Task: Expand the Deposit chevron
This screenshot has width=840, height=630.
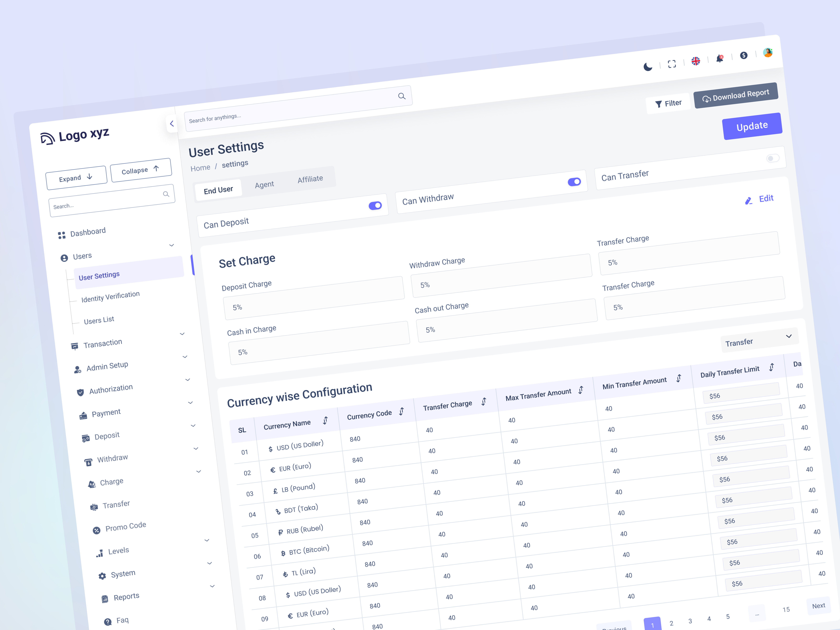Action: [193, 426]
